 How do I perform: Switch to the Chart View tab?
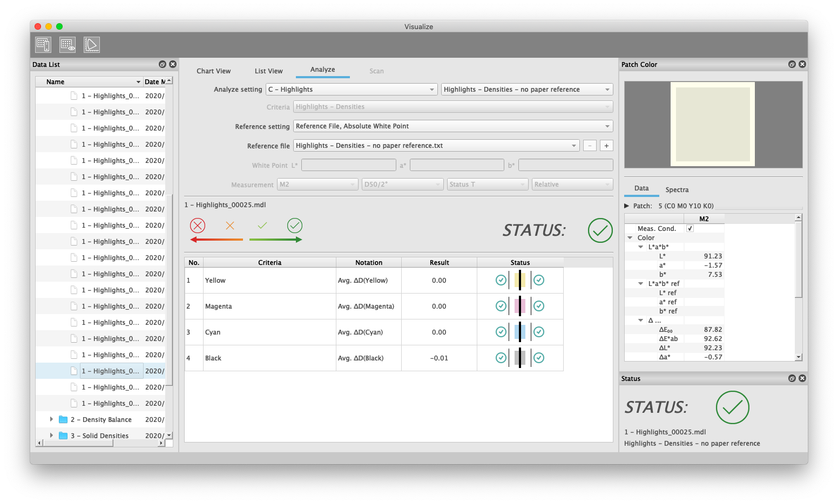tap(213, 71)
